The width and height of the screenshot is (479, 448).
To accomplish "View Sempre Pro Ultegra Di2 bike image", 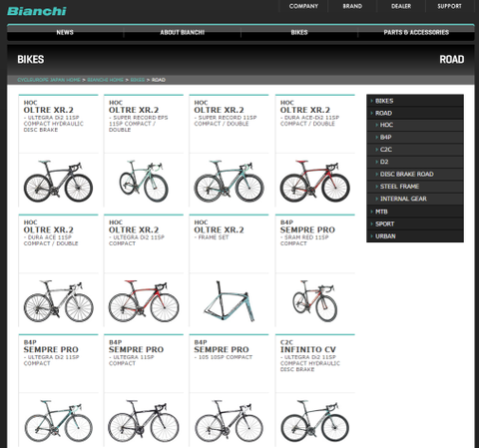I will click(x=58, y=421).
